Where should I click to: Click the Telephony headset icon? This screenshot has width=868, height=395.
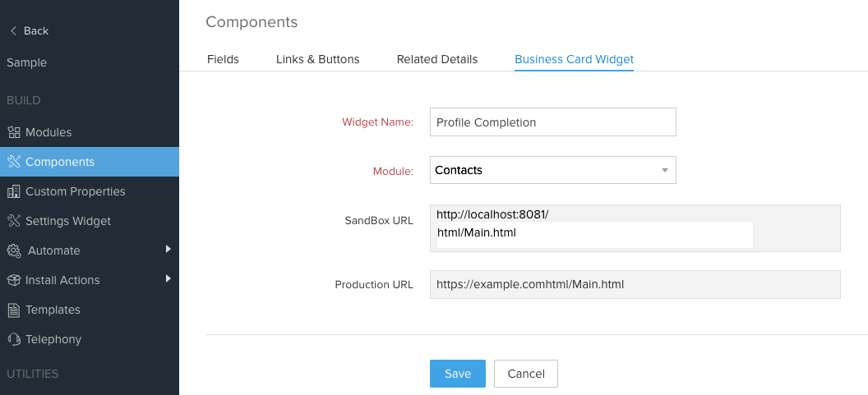point(13,339)
